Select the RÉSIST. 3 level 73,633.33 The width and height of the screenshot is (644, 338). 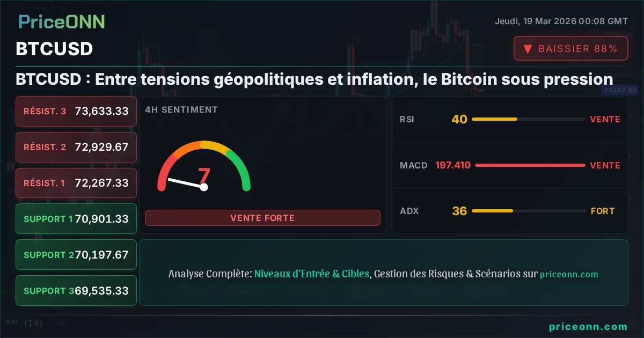[76, 111]
